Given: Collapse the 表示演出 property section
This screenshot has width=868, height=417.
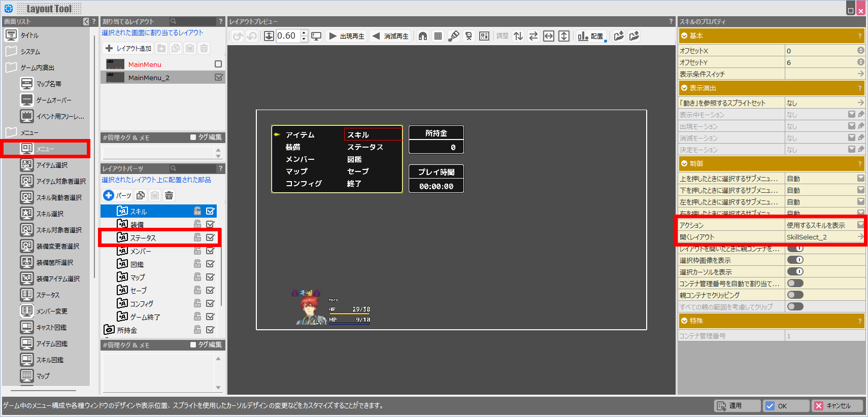Looking at the screenshot, I should [x=684, y=88].
